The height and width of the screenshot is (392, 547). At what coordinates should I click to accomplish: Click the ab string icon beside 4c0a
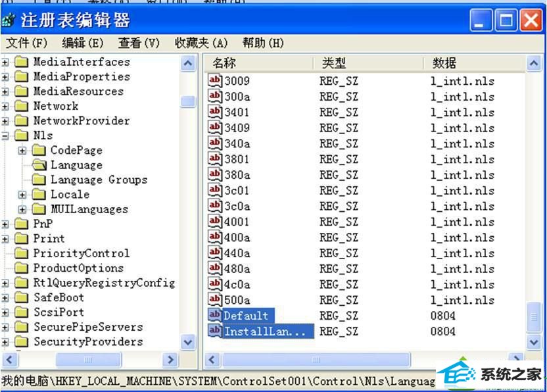click(215, 284)
